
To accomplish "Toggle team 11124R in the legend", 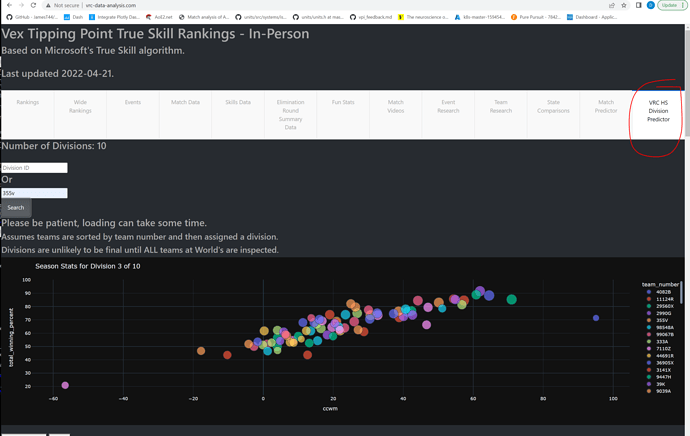I will (660, 299).
